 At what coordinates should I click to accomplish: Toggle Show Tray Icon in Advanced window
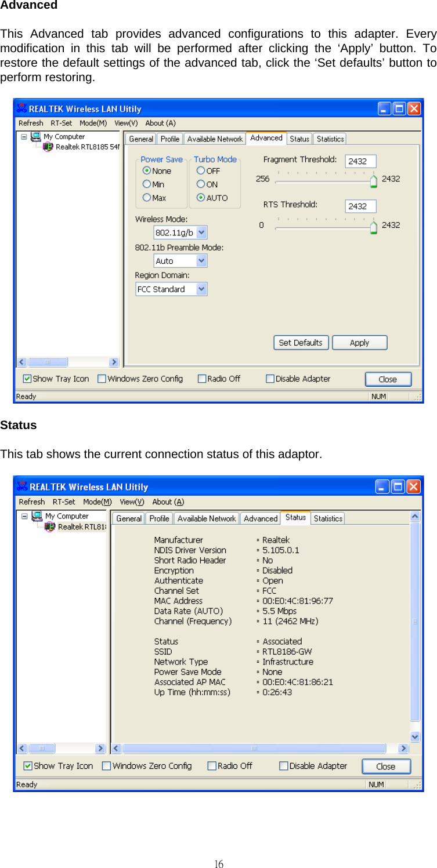(x=27, y=379)
